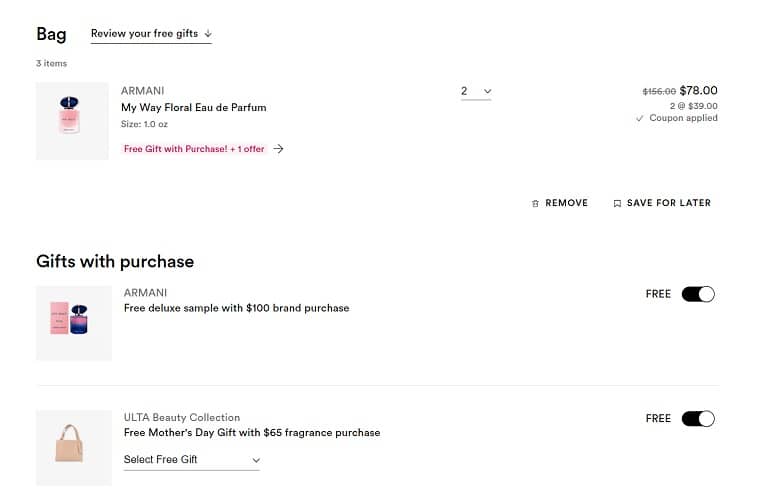The width and height of the screenshot is (757, 500).
Task: Open the Select Free Gift dropdown
Action: tap(191, 460)
